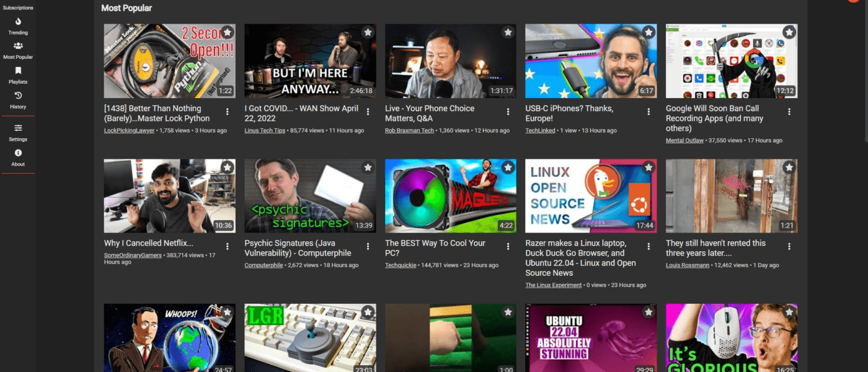The height and width of the screenshot is (372, 868).
Task: Favorite the WAN Show video star
Action: click(x=368, y=32)
